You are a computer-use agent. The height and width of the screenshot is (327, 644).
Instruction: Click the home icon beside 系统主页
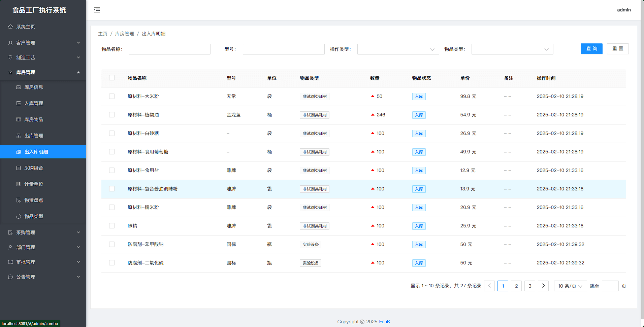click(x=10, y=27)
